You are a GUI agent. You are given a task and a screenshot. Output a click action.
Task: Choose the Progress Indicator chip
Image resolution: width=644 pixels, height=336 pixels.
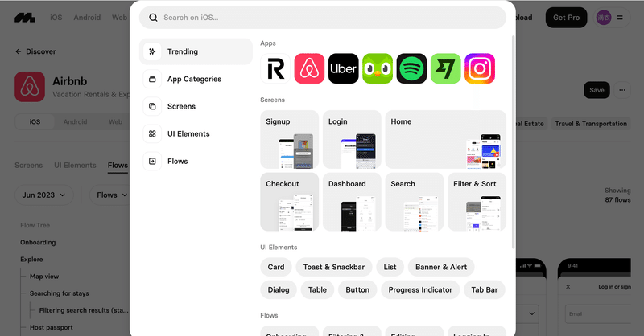(x=420, y=290)
